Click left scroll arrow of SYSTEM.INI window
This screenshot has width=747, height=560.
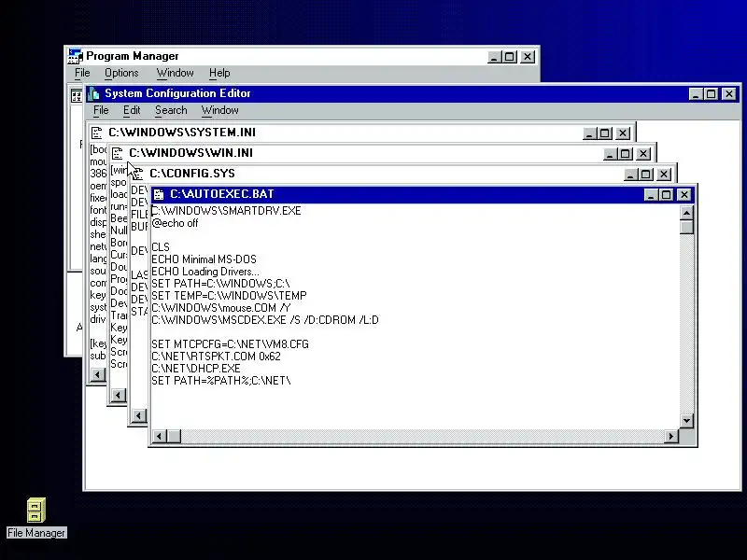coord(98,375)
